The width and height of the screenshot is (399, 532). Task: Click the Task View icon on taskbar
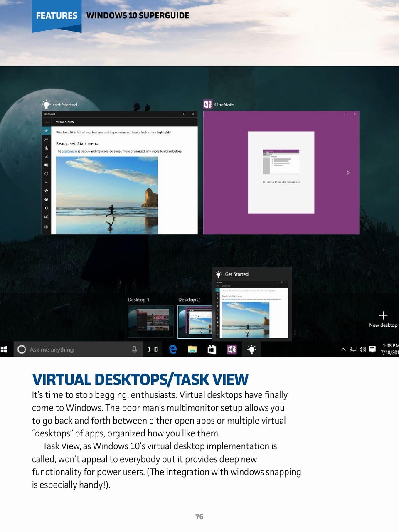click(152, 350)
